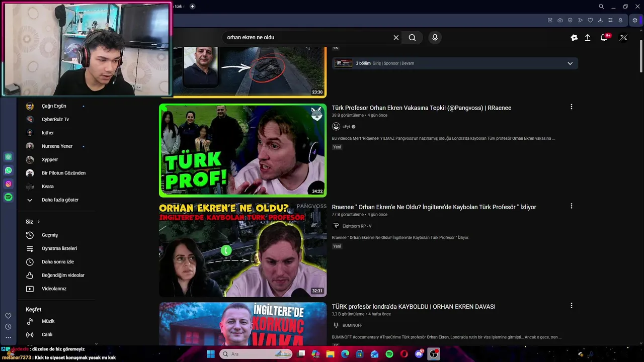This screenshot has width=644, height=362.
Task: Open the BUMINOFF channel link
Action: click(x=352, y=325)
